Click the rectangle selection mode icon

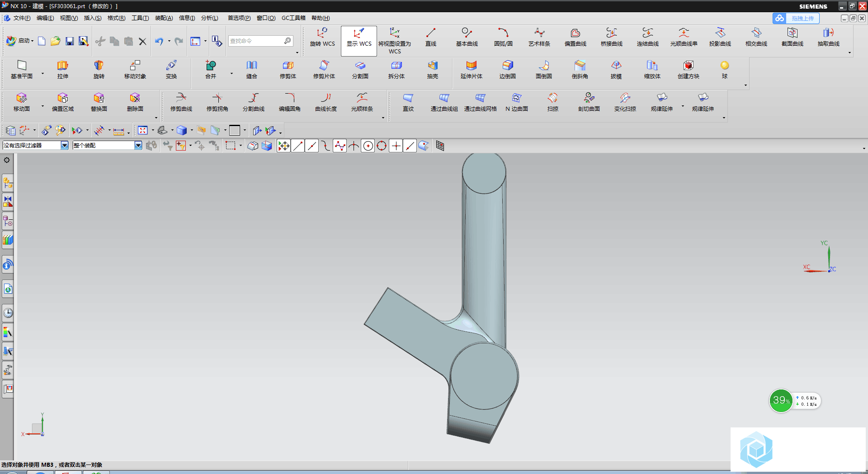click(231, 146)
